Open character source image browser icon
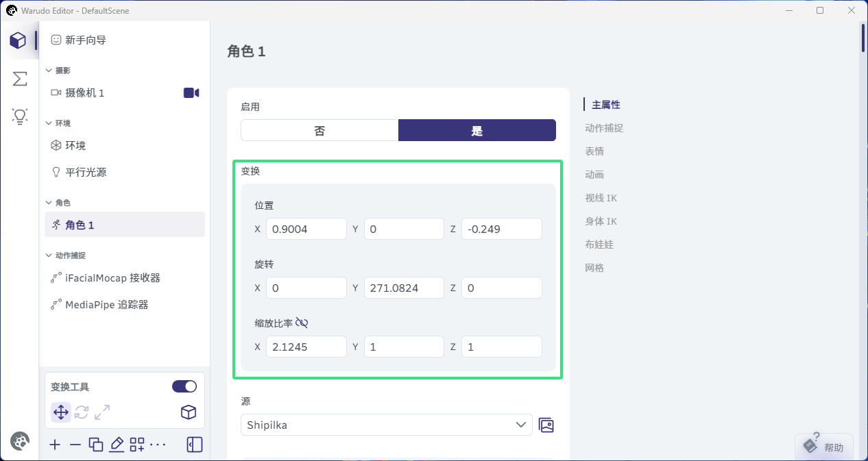 [x=546, y=425]
